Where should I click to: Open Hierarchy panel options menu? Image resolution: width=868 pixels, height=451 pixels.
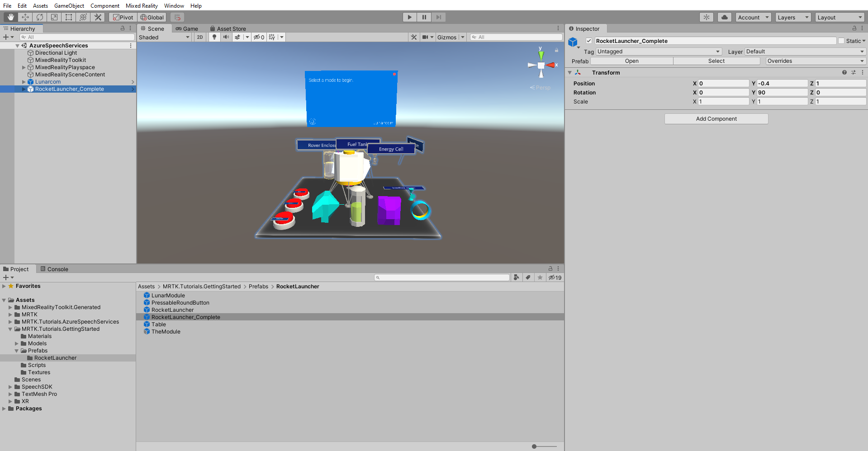coord(130,28)
